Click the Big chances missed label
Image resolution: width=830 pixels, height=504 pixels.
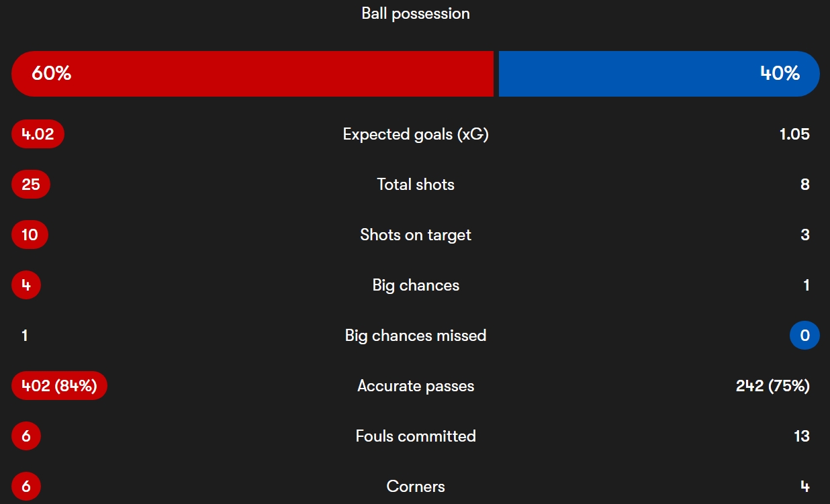click(416, 336)
